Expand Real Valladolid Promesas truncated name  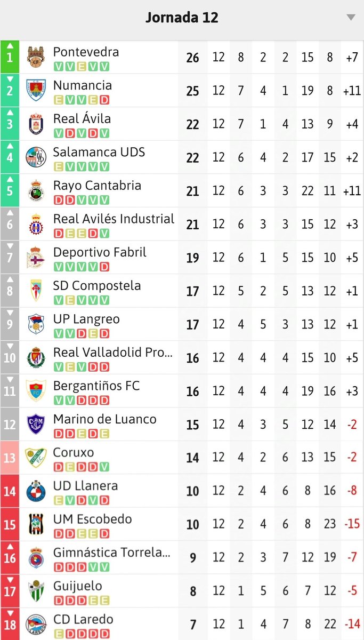tap(114, 353)
